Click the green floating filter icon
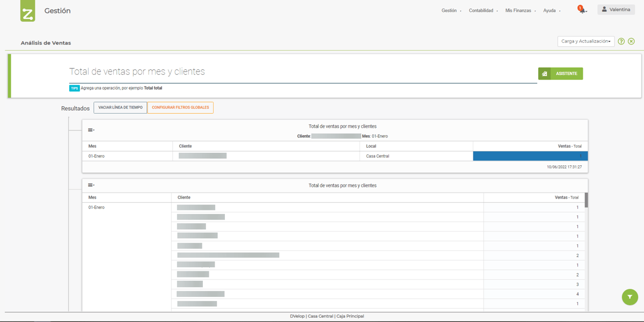This screenshot has width=644, height=322. [630, 297]
